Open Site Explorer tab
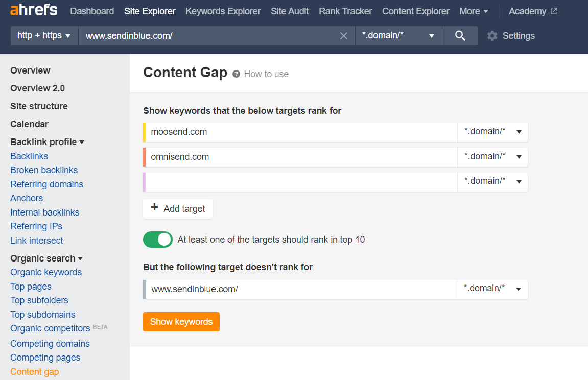Image resolution: width=588 pixels, height=380 pixels. click(x=150, y=11)
